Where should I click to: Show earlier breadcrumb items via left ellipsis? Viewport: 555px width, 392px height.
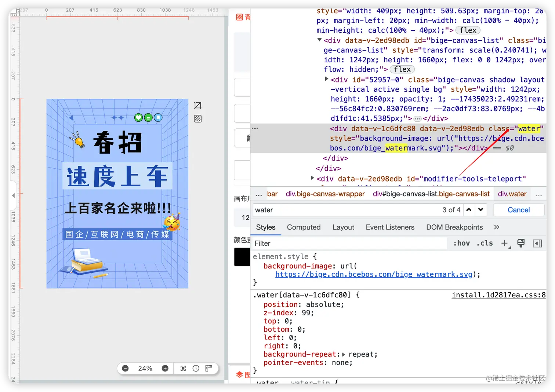pos(259,194)
